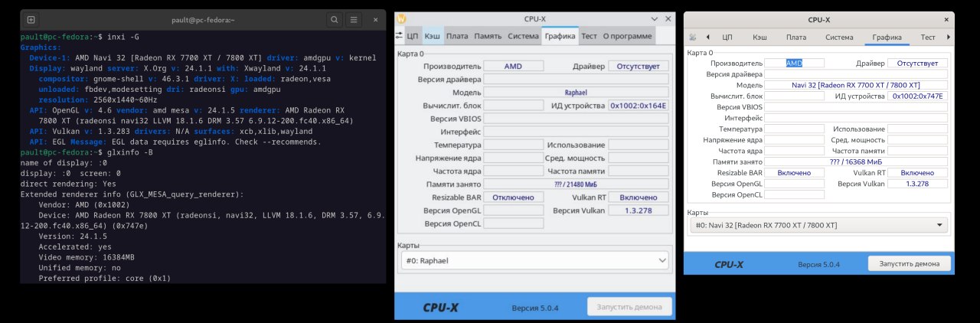
Task: Click the Vulkan RT Включено value in middle window
Action: (x=638, y=197)
